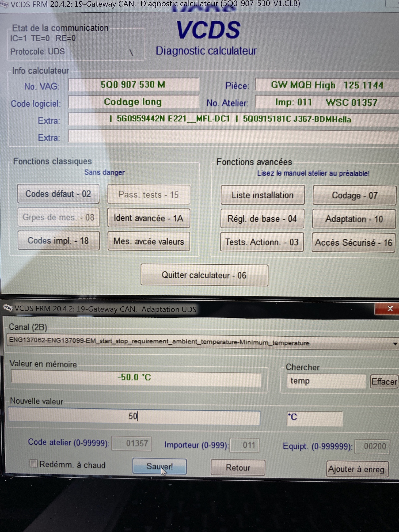Screen dimensions: 399x532
Task: Click the Code atelier field 01357
Action: pos(132,443)
